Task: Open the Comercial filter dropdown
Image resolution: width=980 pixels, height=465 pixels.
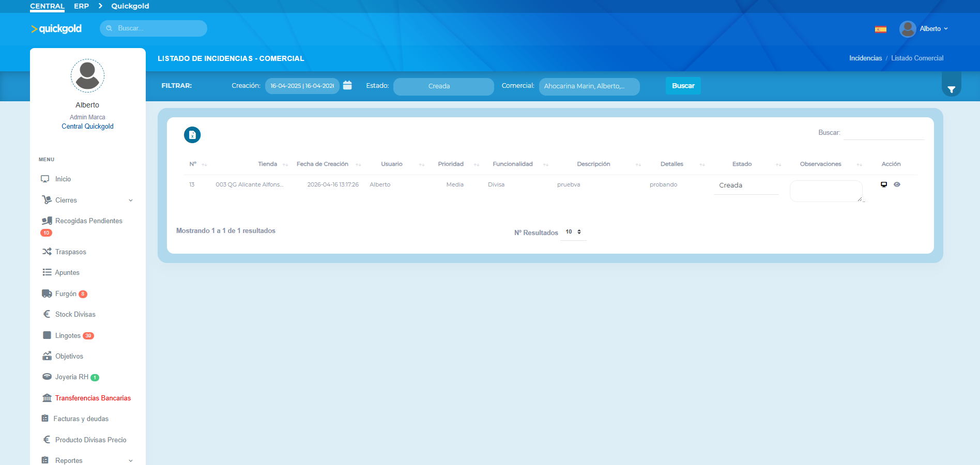Action: (x=589, y=86)
